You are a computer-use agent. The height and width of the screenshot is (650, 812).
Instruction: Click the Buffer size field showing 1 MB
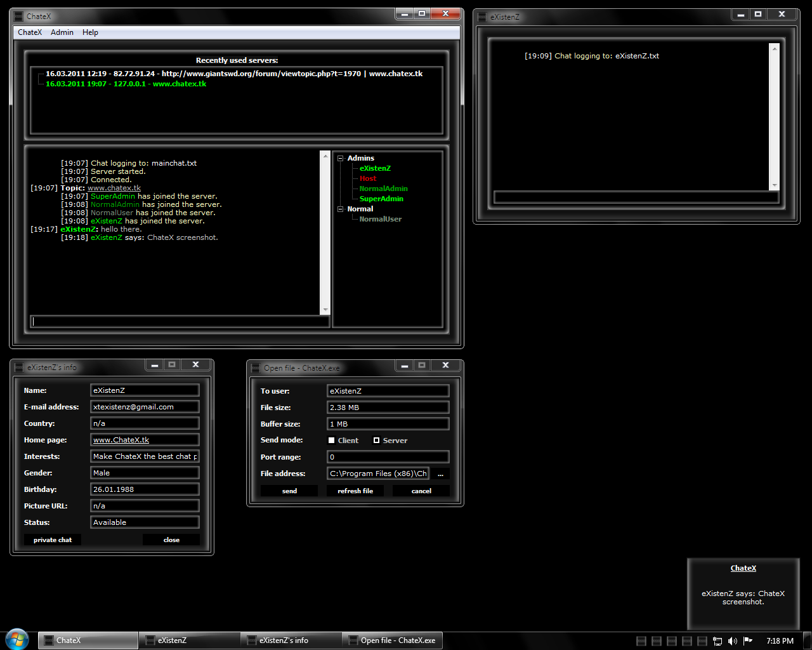tap(388, 424)
